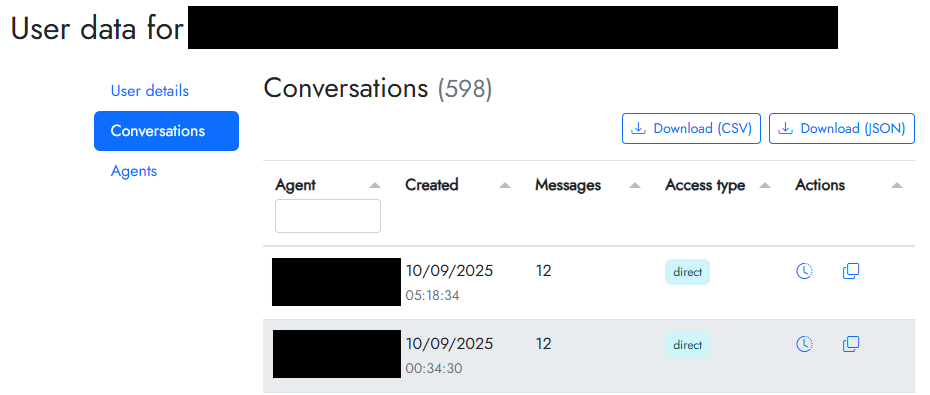930x395 pixels.
Task: Click direct badge in first conversation row
Action: (x=687, y=272)
